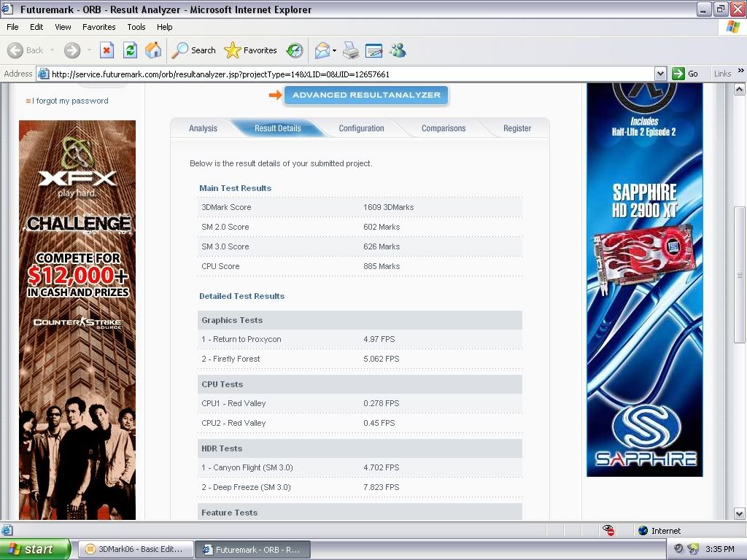Open the Favorites menu
The width and height of the screenshot is (747, 560).
click(x=98, y=27)
